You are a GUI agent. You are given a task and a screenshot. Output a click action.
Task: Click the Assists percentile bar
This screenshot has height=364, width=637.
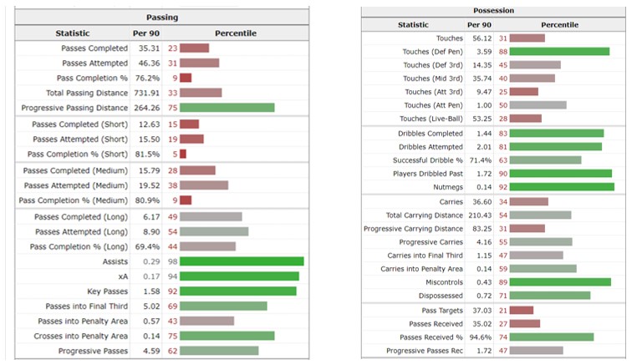[x=242, y=261]
